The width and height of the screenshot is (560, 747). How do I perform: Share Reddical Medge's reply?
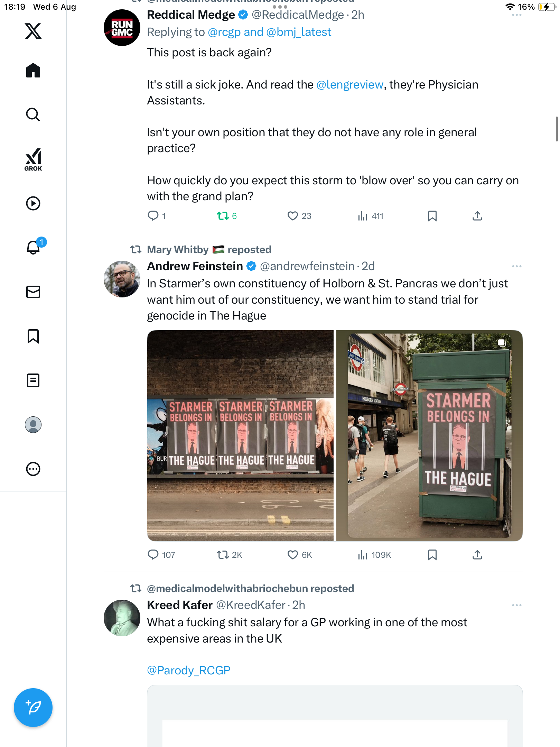[x=477, y=216]
